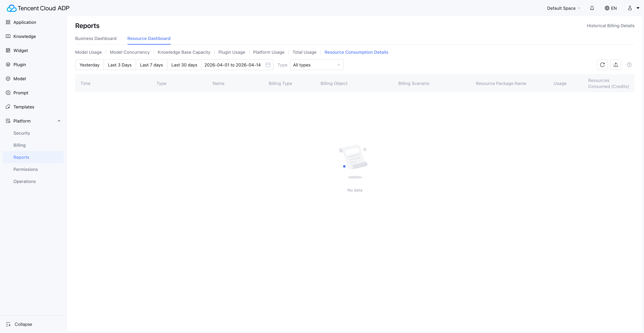Click the calendar icon in date range
The width and height of the screenshot is (644, 333).
(268, 65)
